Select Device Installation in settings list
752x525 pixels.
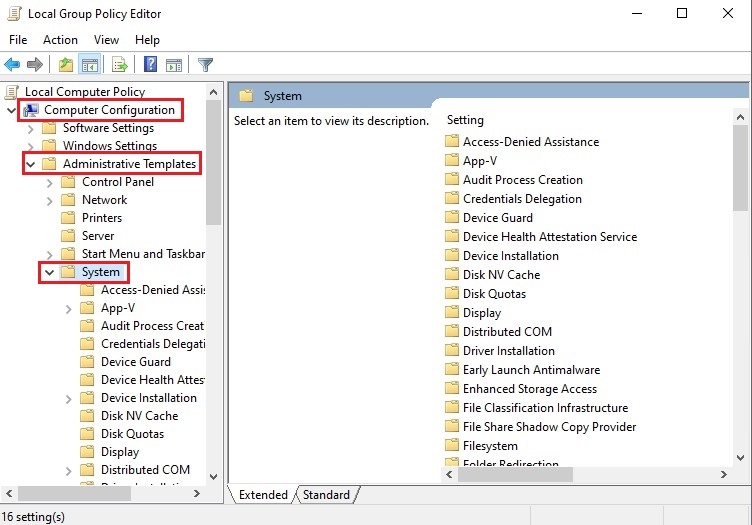point(511,256)
